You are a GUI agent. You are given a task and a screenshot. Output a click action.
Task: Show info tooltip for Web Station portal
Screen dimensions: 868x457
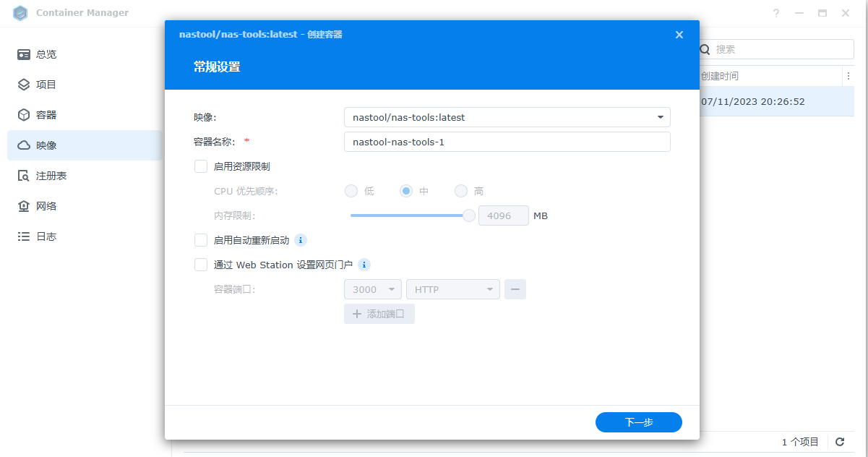click(364, 265)
